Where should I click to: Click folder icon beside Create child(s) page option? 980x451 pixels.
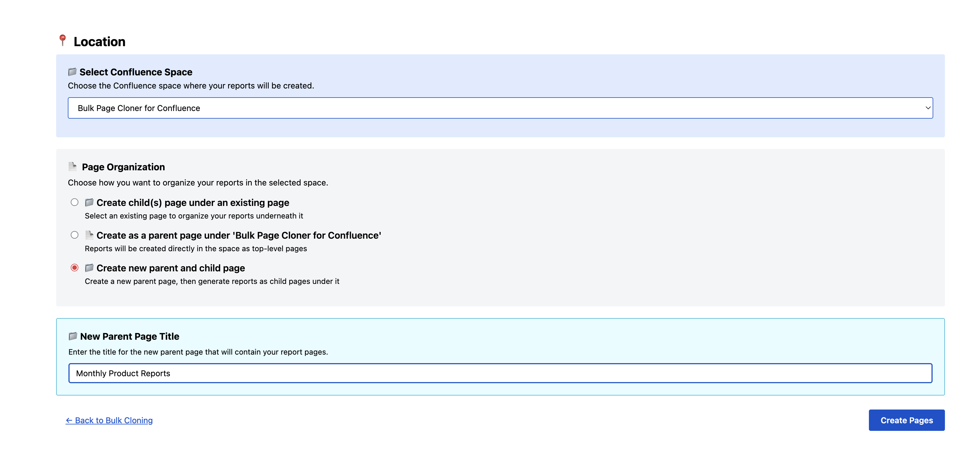[x=89, y=202]
